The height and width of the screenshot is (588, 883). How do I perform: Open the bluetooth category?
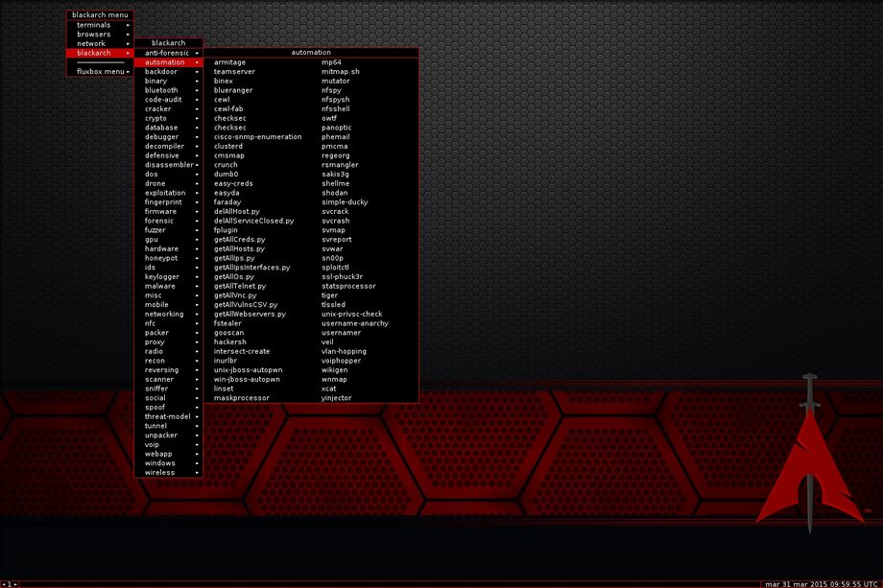[168, 90]
